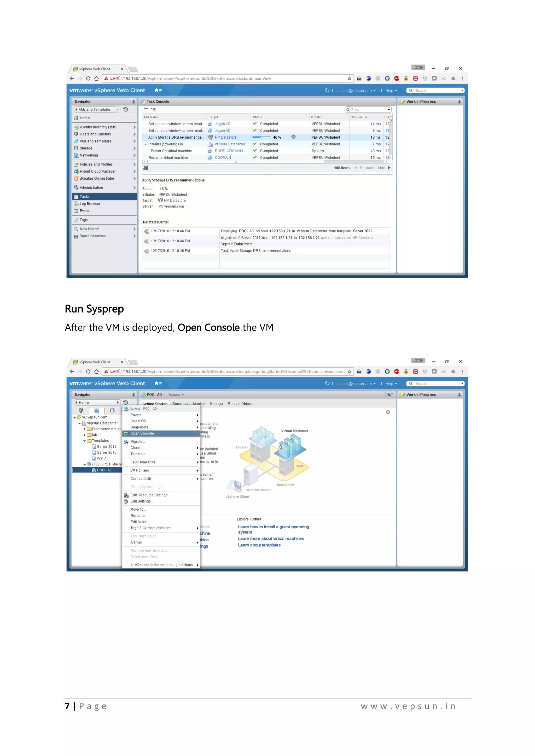Close the Getting Started diagram panel

pyautogui.click(x=388, y=412)
